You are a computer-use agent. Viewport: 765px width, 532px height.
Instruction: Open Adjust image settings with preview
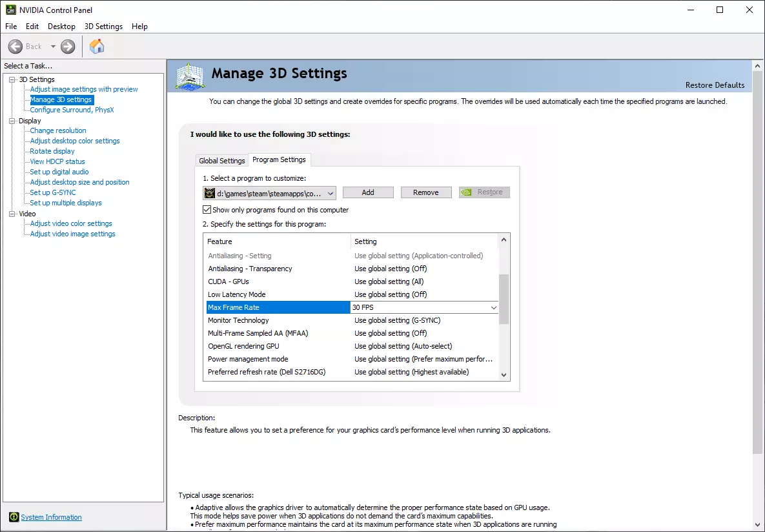(84, 89)
